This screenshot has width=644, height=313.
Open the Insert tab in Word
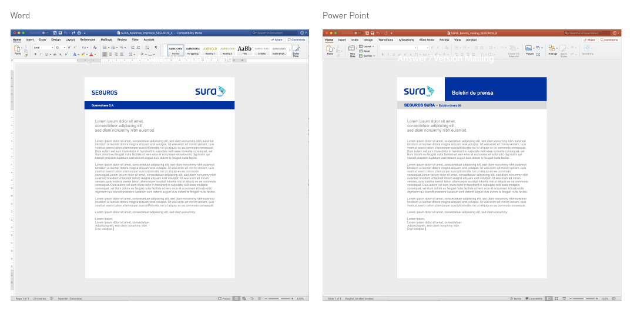click(30, 39)
